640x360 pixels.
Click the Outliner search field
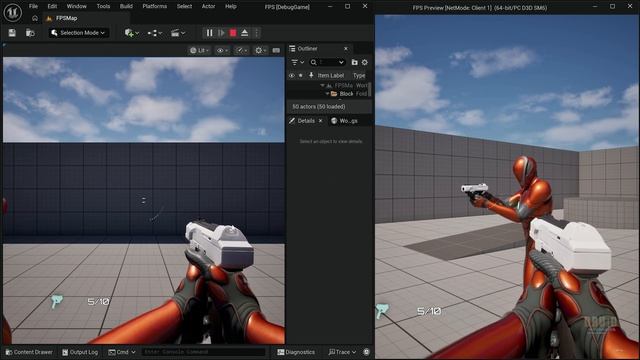(326, 62)
